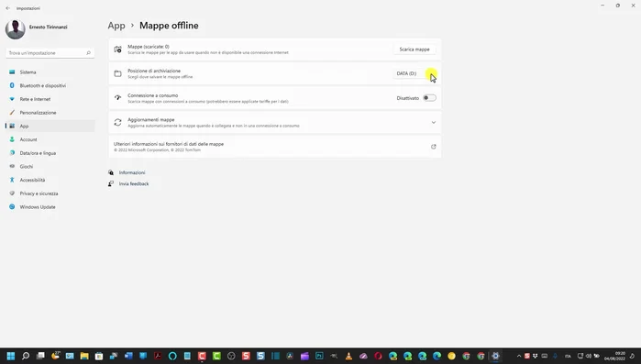This screenshot has width=641, height=364.
Task: Launch Adobe Acrobat from the taskbar
Action: pyautogui.click(x=158, y=356)
